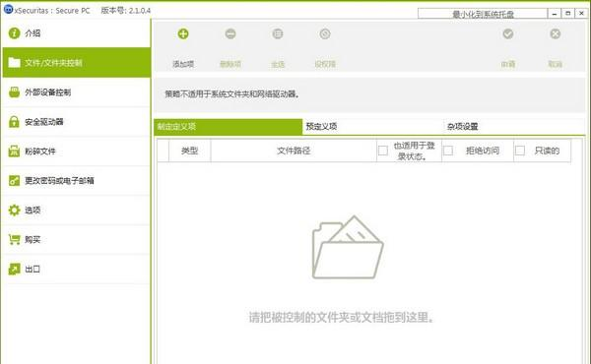The image size is (591, 364).
Task: Minimize the window with title bar button
Action: click(554, 14)
